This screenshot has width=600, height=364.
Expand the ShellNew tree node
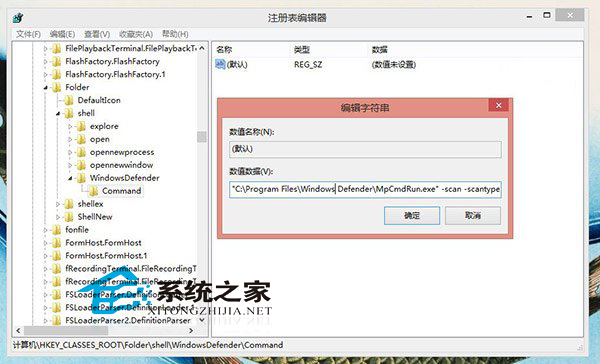pos(58,217)
